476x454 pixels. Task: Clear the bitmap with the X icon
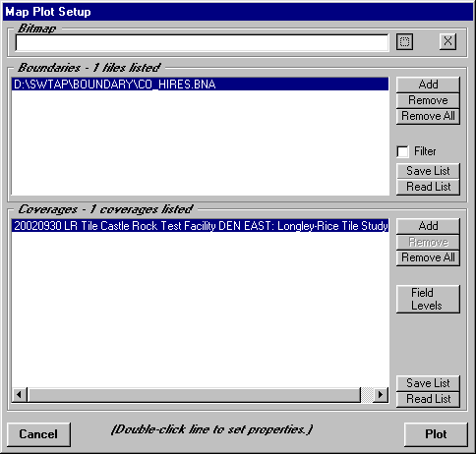pyautogui.click(x=447, y=41)
